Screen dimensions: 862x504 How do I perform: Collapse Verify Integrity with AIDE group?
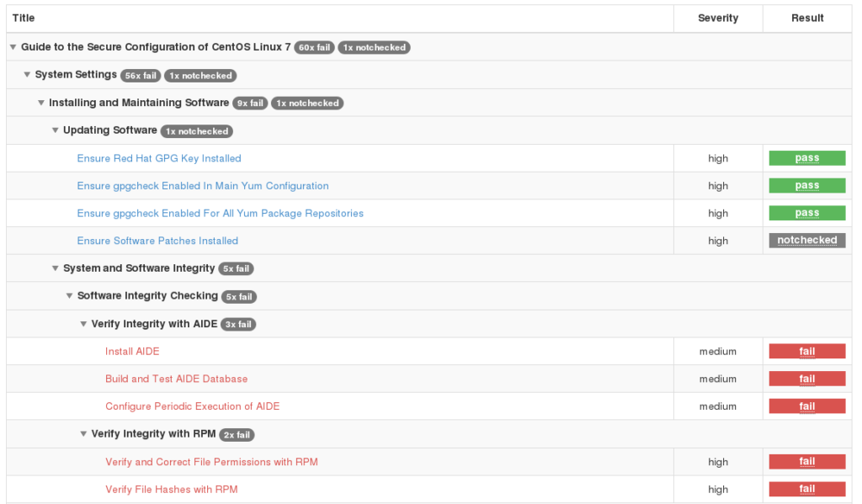pyautogui.click(x=83, y=324)
